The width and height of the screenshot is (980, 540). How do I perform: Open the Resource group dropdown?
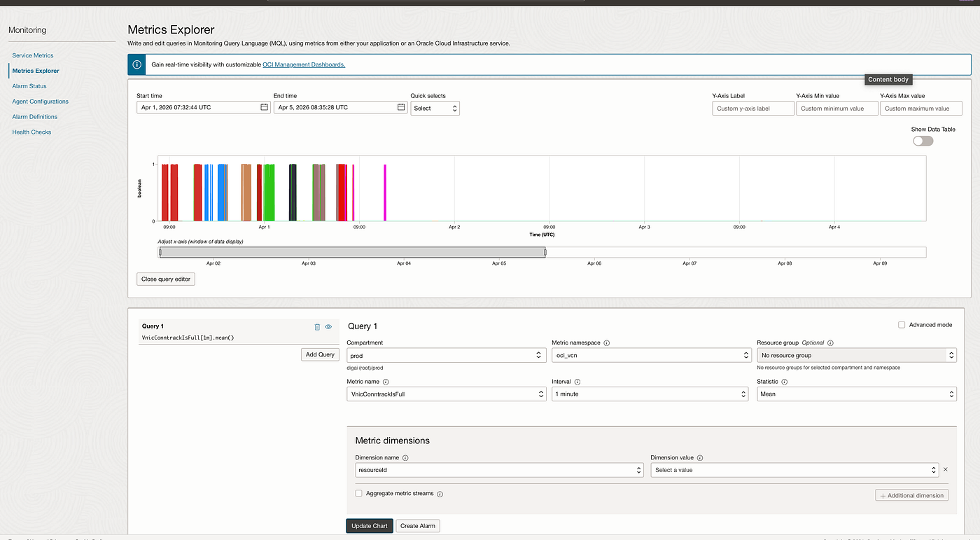857,356
